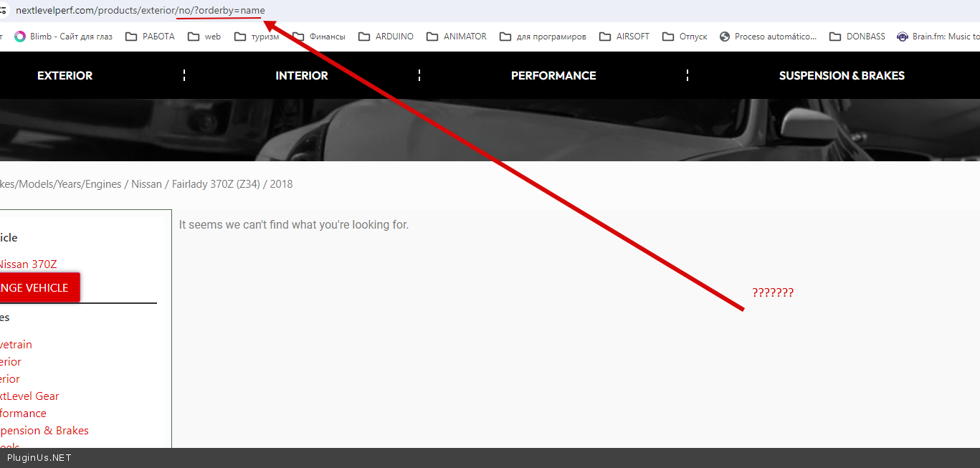The width and height of the screenshot is (980, 468).
Task: Open the Proceso automático bookmark
Action: 768,37
